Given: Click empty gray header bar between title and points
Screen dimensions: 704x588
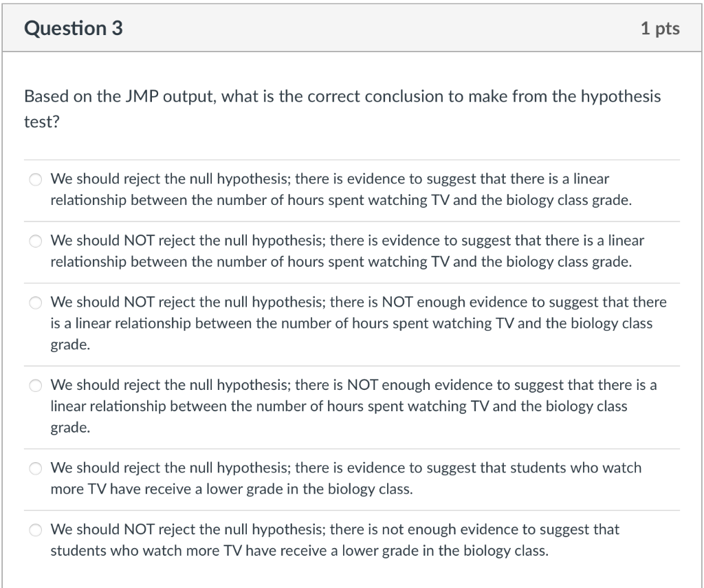Looking at the screenshot, I should click(x=382, y=28).
